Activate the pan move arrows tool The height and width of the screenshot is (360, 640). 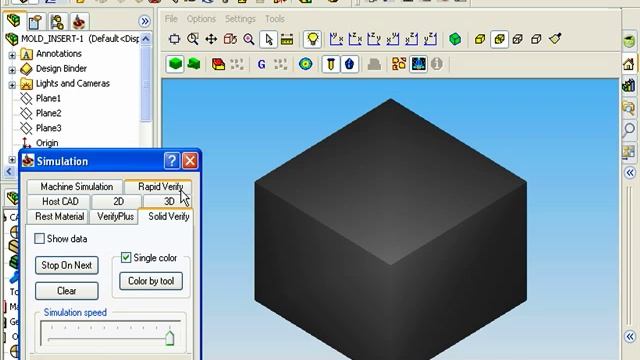click(211, 39)
